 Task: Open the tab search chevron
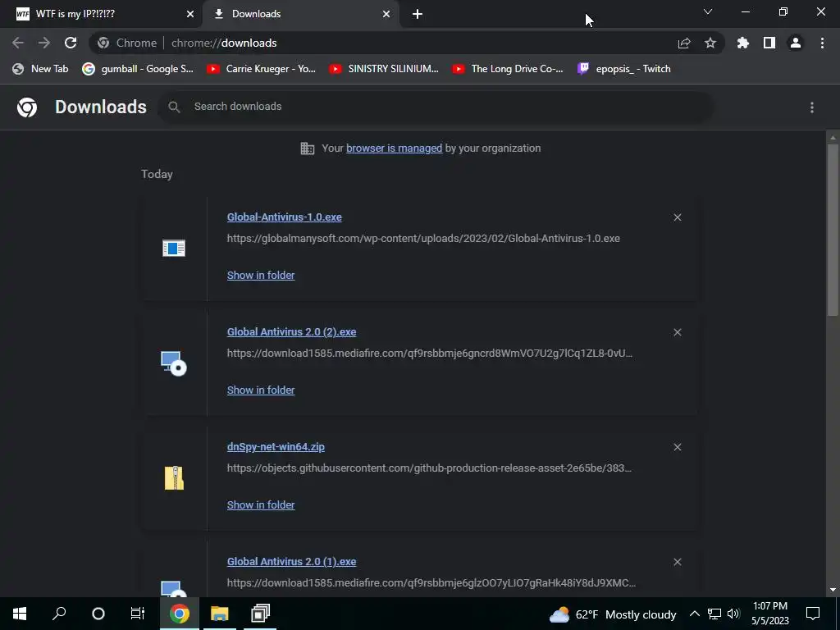coord(708,11)
